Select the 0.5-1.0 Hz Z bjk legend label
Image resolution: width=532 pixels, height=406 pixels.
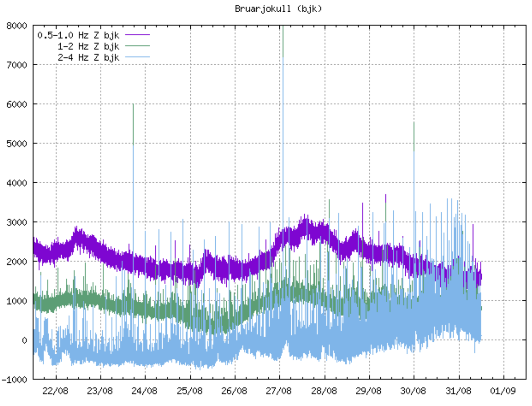pyautogui.click(x=78, y=35)
